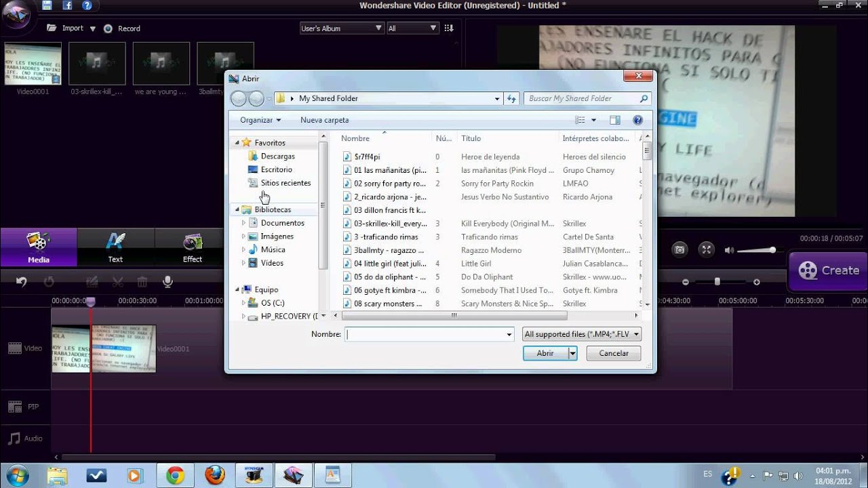Screen dimensions: 868x488
Task: Click the timeline playhead marker
Action: (x=90, y=301)
